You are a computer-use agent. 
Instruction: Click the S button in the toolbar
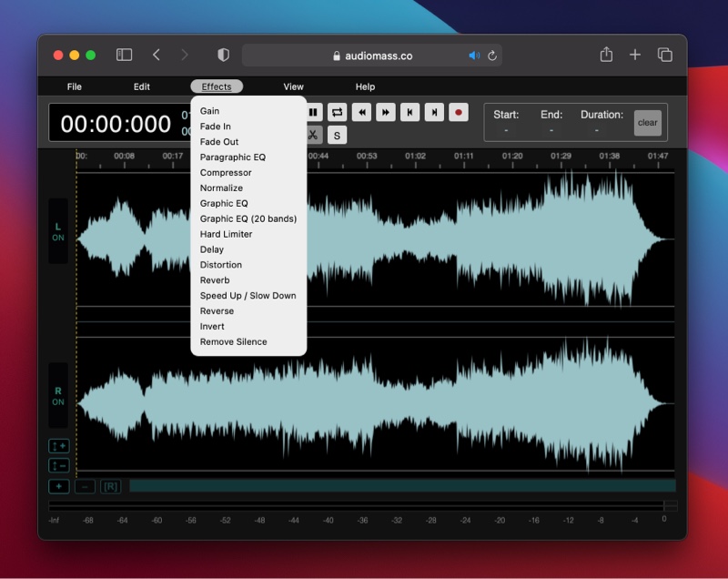click(x=337, y=135)
